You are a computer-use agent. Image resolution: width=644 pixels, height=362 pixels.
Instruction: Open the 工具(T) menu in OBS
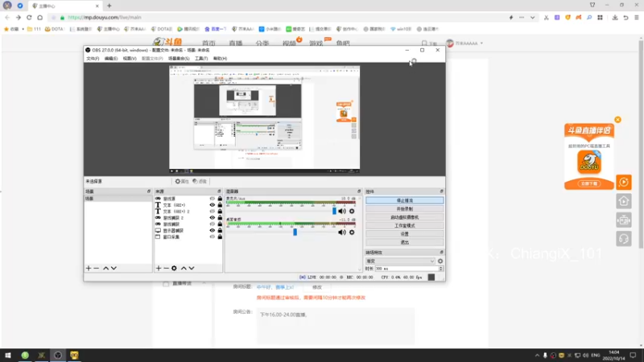(201, 58)
